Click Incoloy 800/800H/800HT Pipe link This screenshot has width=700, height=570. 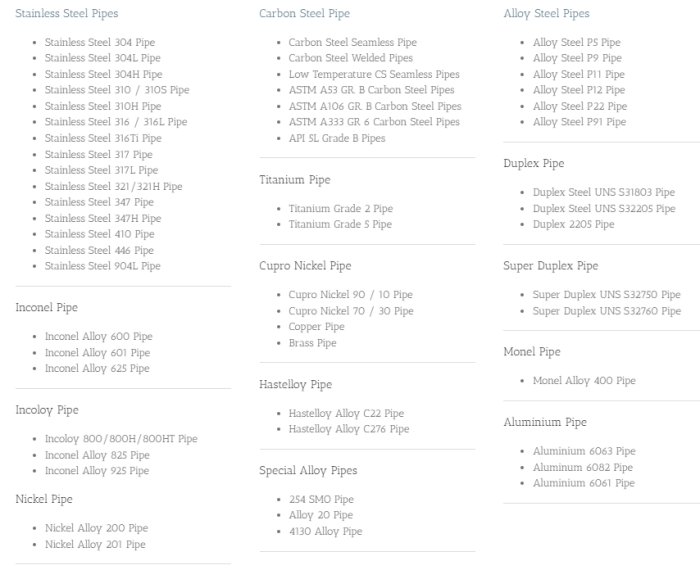121,439
